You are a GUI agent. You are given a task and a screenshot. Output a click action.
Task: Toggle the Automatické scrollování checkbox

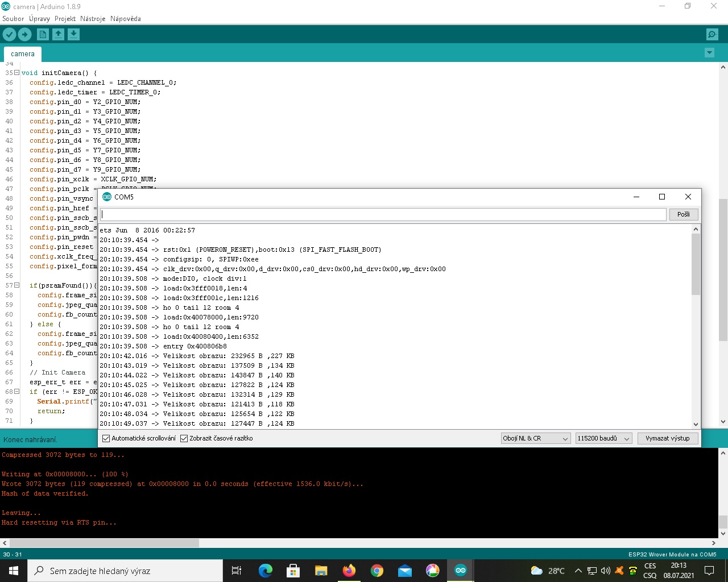(x=106, y=439)
